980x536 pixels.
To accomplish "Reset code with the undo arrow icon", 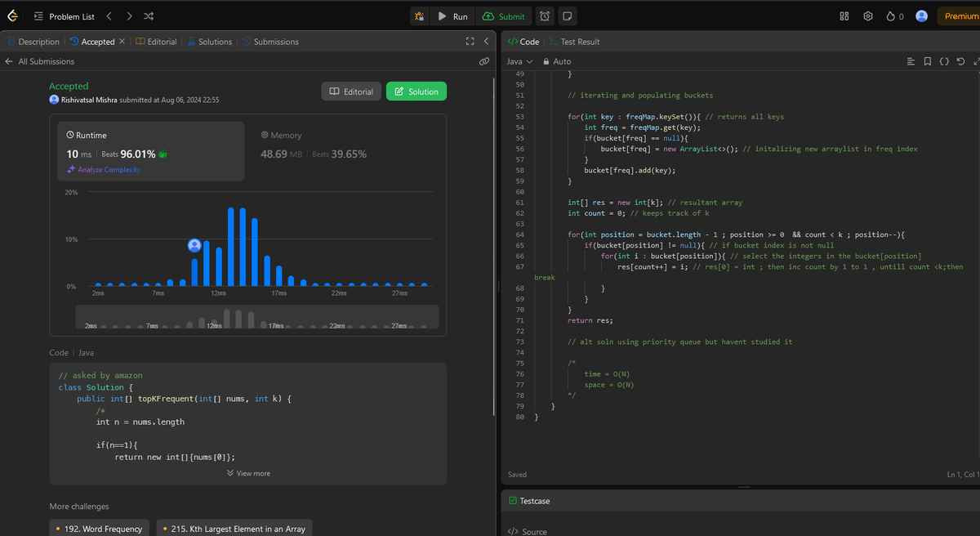I will point(960,61).
